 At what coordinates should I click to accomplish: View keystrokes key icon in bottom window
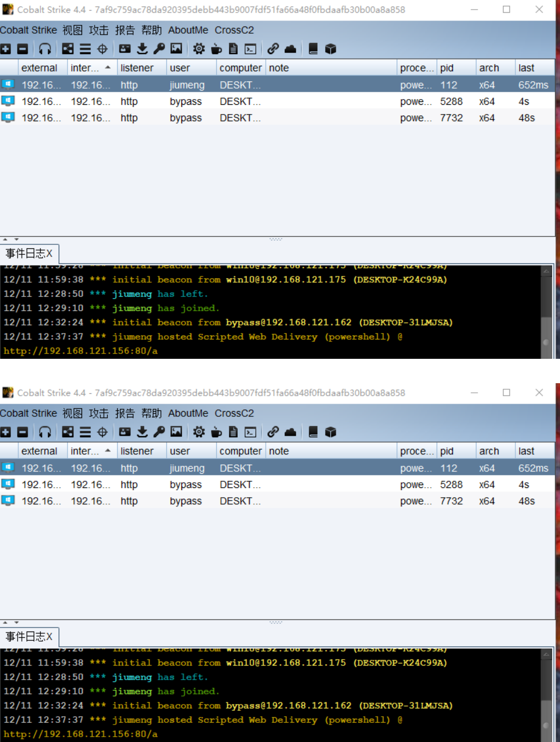pyautogui.click(x=159, y=432)
